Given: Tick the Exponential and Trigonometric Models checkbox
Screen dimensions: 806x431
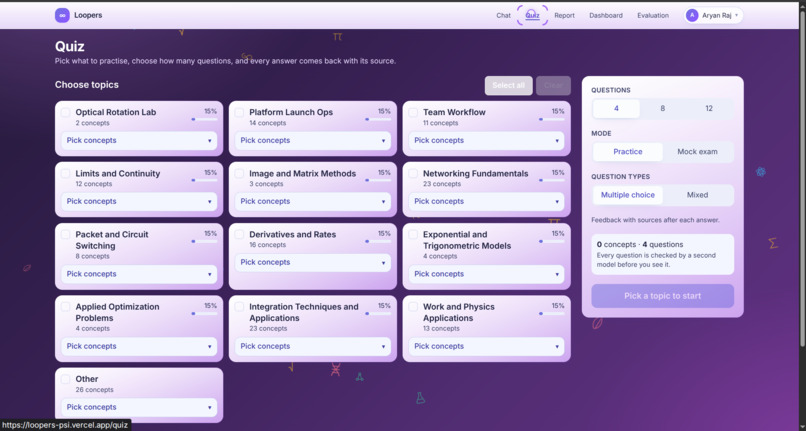Looking at the screenshot, I should click(x=413, y=235).
